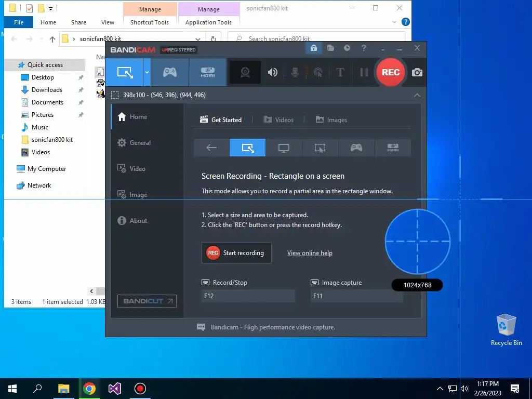Image resolution: width=532 pixels, height=399 pixels.
Task: Switch to the Videos tab
Action: point(278,120)
